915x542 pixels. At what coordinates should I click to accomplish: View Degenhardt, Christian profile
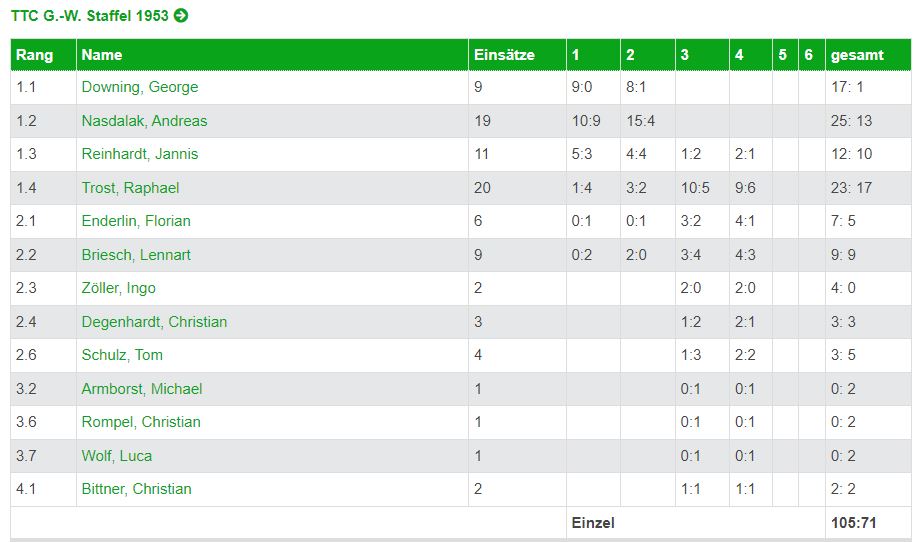point(154,322)
